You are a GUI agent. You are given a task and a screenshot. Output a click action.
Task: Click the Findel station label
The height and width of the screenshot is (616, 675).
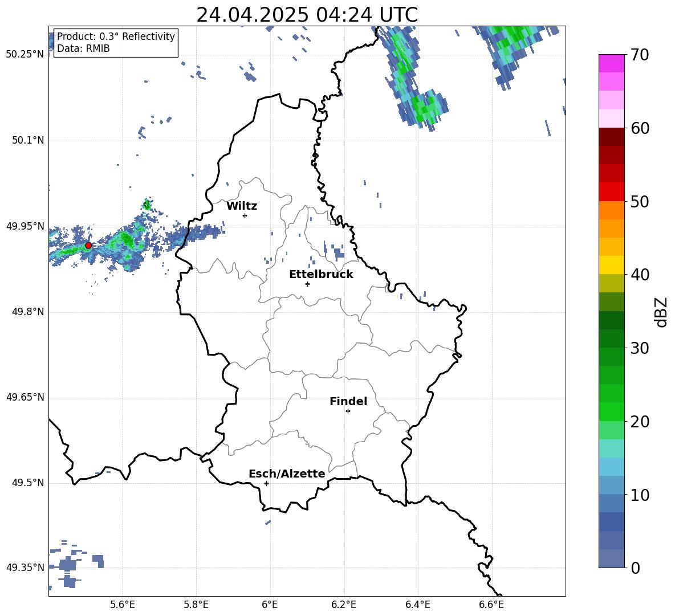(348, 401)
